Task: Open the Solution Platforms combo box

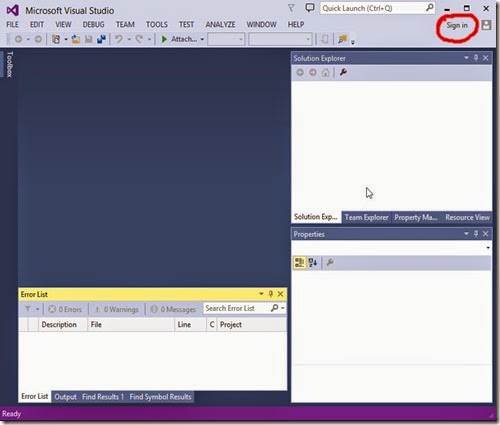Action: pyautogui.click(x=280, y=39)
